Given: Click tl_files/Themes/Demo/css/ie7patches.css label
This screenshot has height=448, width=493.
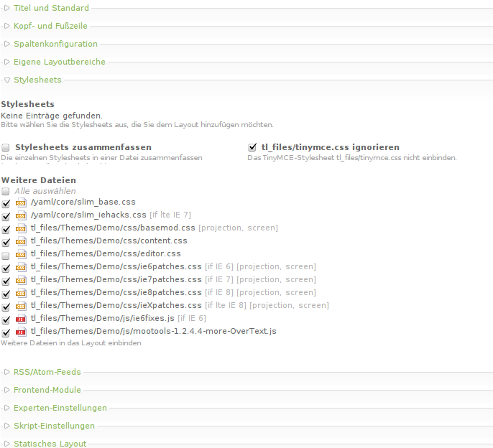Looking at the screenshot, I should (x=116, y=279).
